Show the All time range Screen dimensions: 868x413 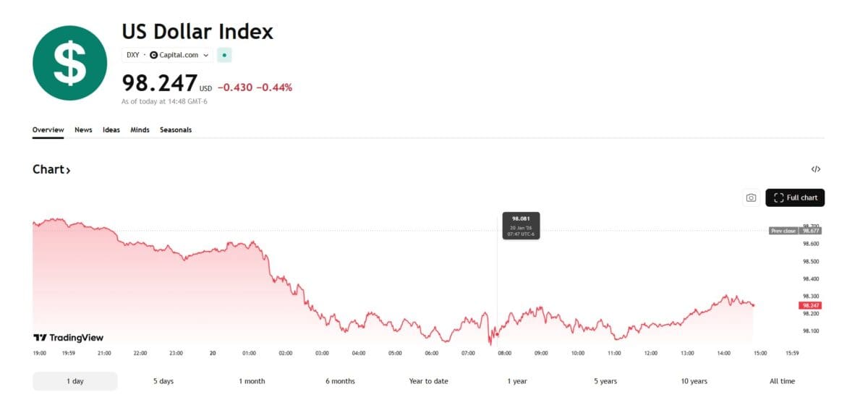click(782, 381)
